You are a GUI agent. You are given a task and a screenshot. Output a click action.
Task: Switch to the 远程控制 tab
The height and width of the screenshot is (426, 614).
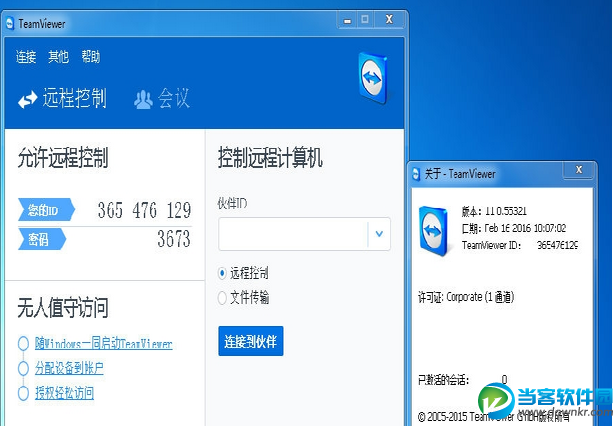[74, 98]
